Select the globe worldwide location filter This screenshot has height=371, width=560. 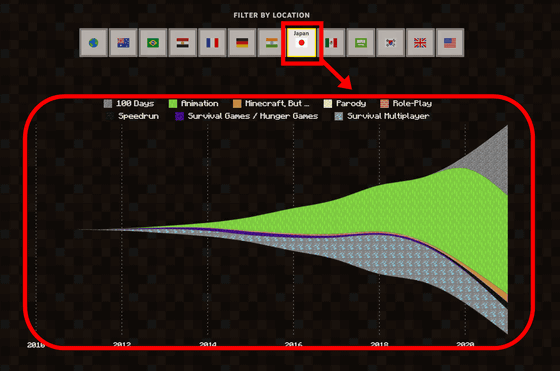(94, 43)
